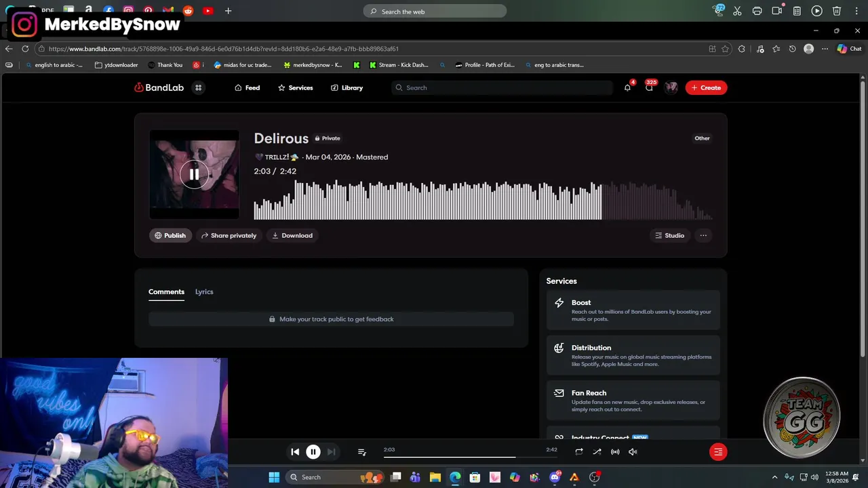
Task: Open Stream - Kick Dash bookmark
Action: pyautogui.click(x=399, y=65)
